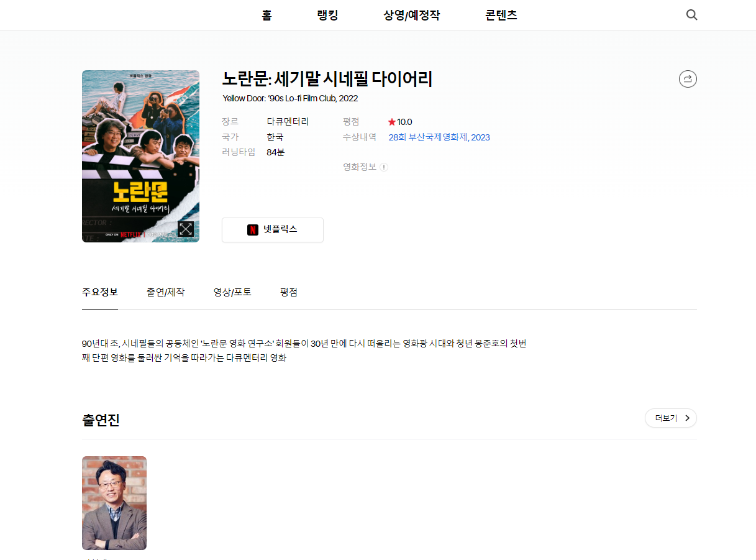
Task: Expand the poster with the fullscreen icon
Action: [x=185, y=229]
